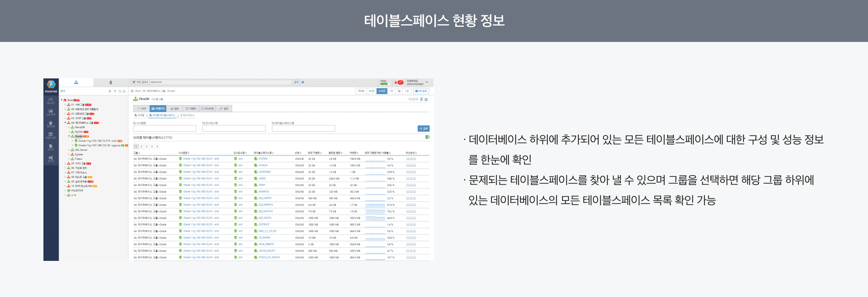Image resolution: width=868 pixels, height=297 pixels.
Task: Open the 자식 리소스 sub-tab
Action: (188, 115)
